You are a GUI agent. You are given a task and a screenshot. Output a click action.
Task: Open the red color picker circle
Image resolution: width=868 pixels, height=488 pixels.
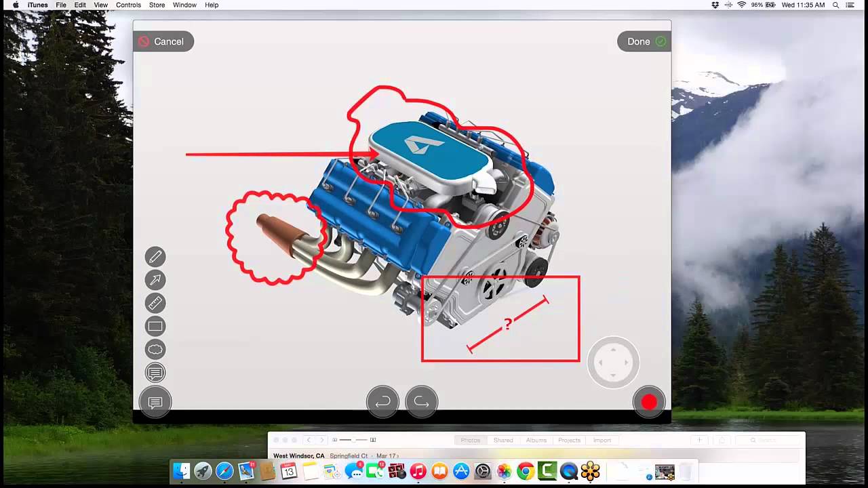click(649, 402)
